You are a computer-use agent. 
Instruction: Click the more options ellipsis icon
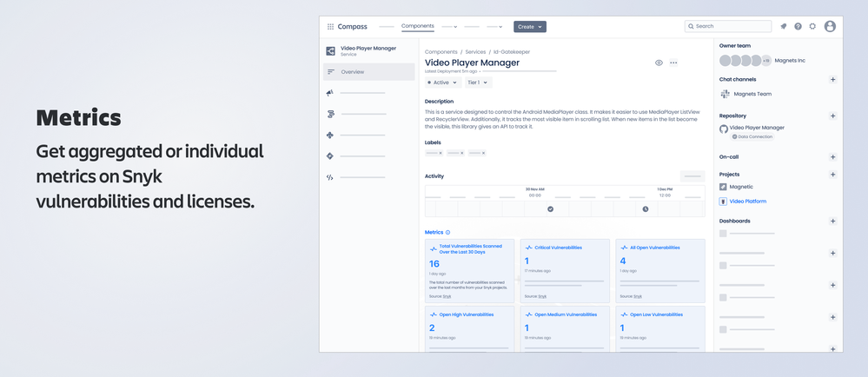tap(673, 63)
